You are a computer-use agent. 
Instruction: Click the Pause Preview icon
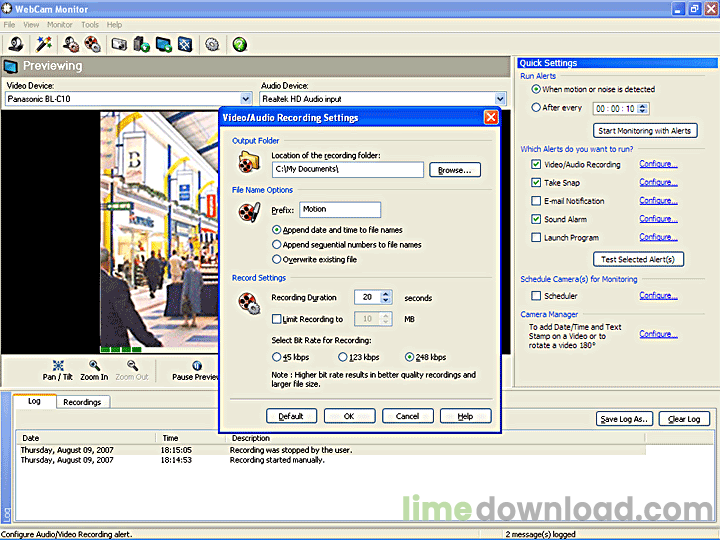coord(197,366)
